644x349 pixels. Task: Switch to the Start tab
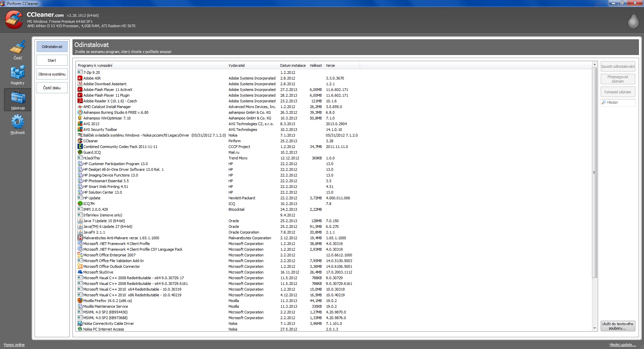tap(52, 60)
